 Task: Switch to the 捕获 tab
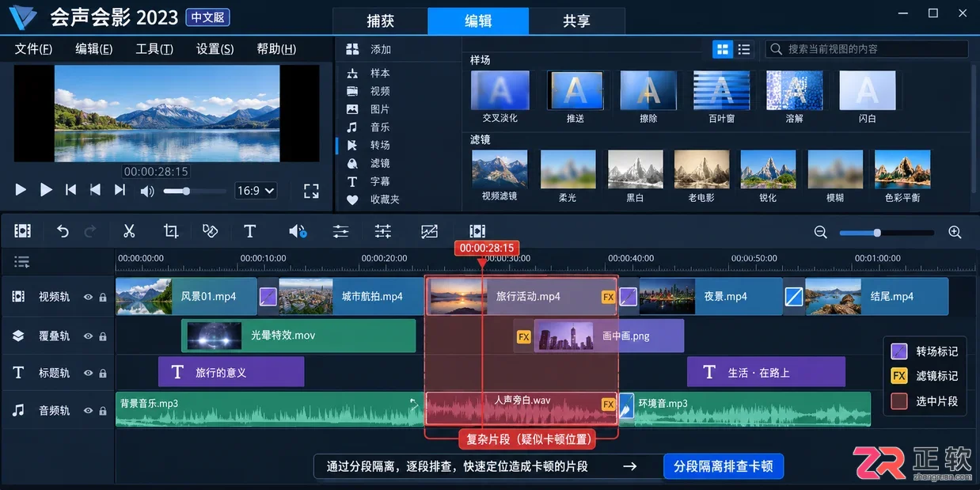(x=380, y=21)
